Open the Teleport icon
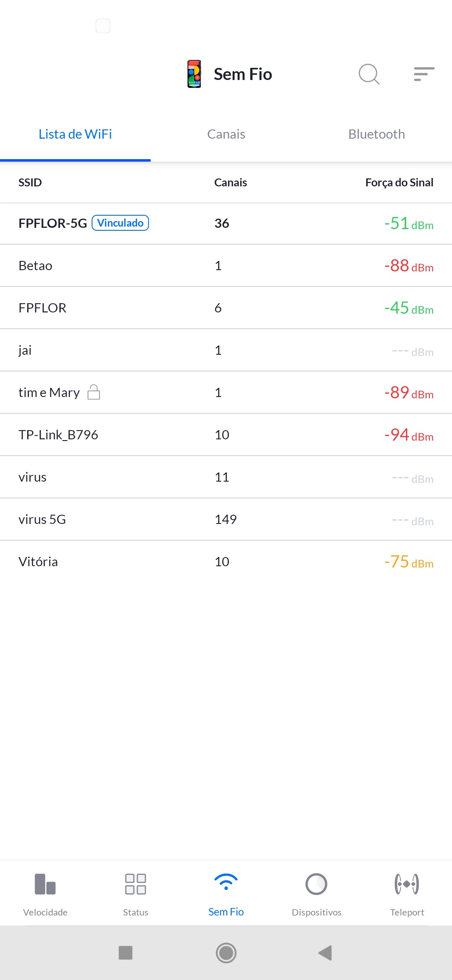The width and height of the screenshot is (452, 980). pyautogui.click(x=407, y=884)
